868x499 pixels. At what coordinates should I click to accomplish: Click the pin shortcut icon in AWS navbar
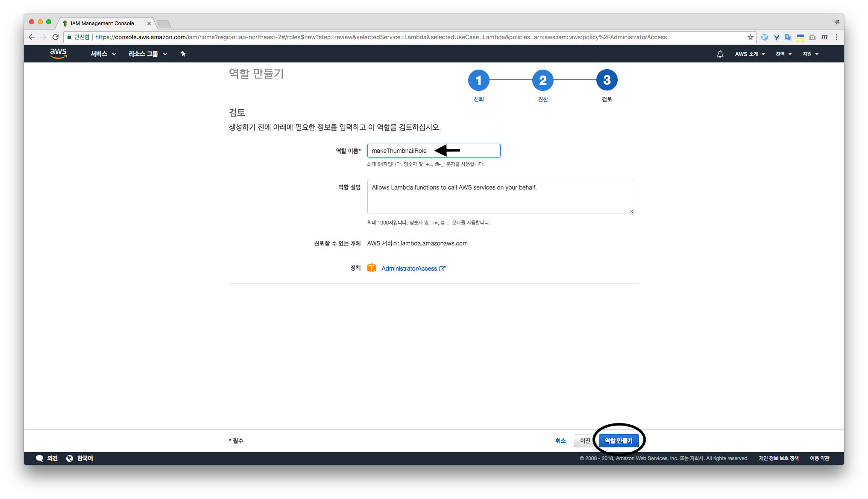(183, 54)
